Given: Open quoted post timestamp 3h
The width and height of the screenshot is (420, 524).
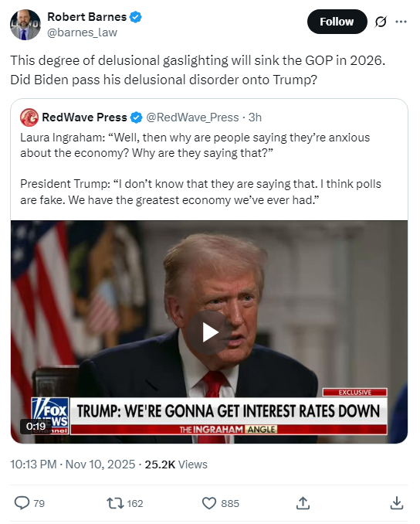Looking at the screenshot, I should click(255, 117).
